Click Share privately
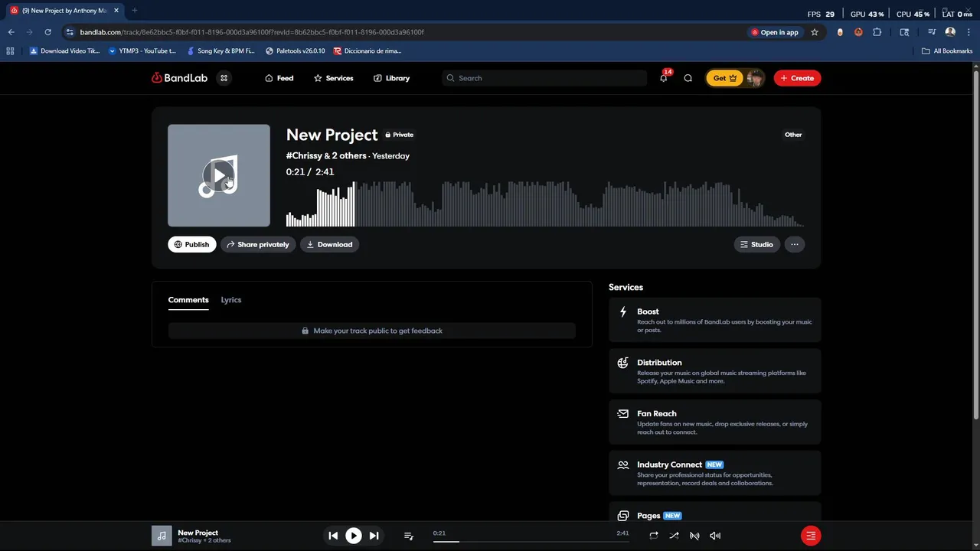Viewport: 980px width, 551px height. coord(258,244)
